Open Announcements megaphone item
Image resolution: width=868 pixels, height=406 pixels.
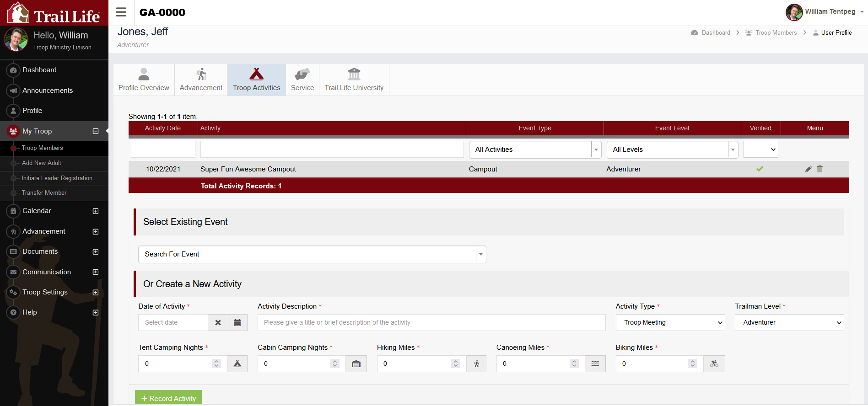[48, 91]
